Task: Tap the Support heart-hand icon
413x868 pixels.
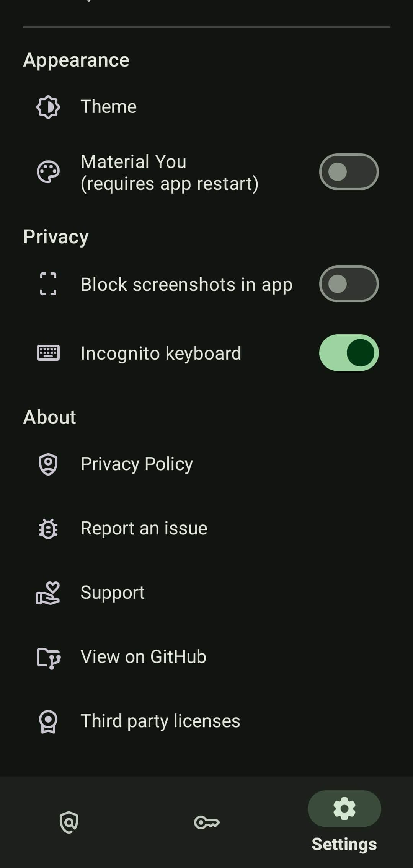Action: [x=48, y=593]
